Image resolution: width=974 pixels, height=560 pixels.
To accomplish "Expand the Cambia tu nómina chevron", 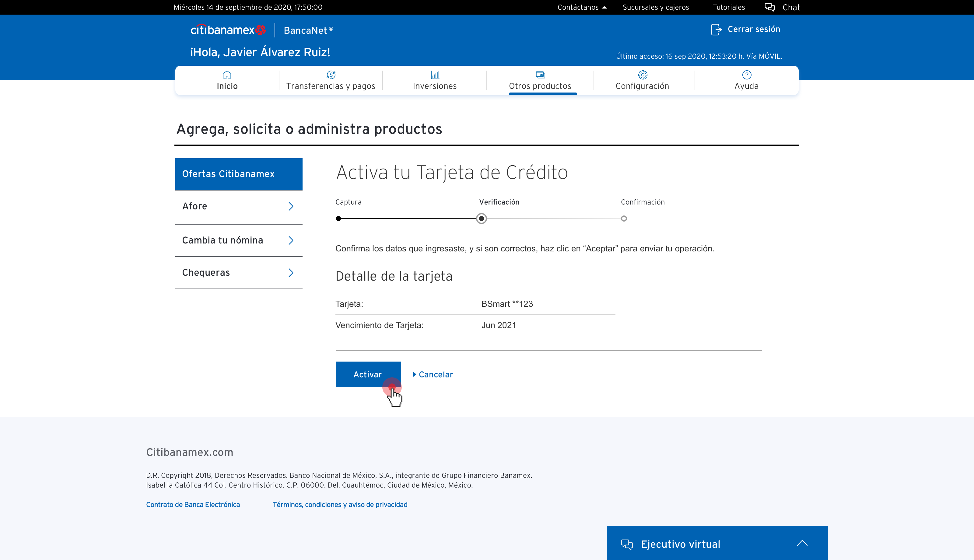I will (x=291, y=240).
